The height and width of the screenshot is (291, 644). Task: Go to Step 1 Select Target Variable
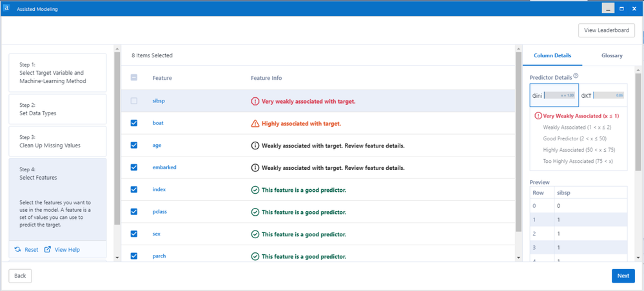click(x=57, y=73)
